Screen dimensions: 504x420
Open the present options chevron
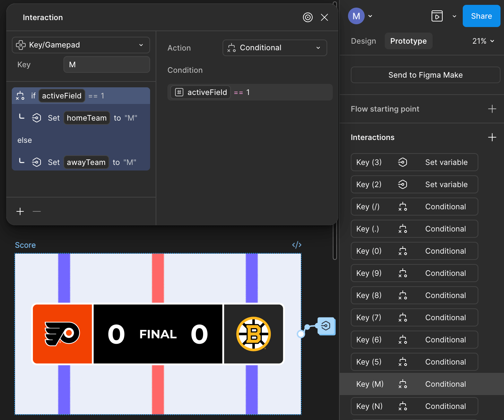454,16
